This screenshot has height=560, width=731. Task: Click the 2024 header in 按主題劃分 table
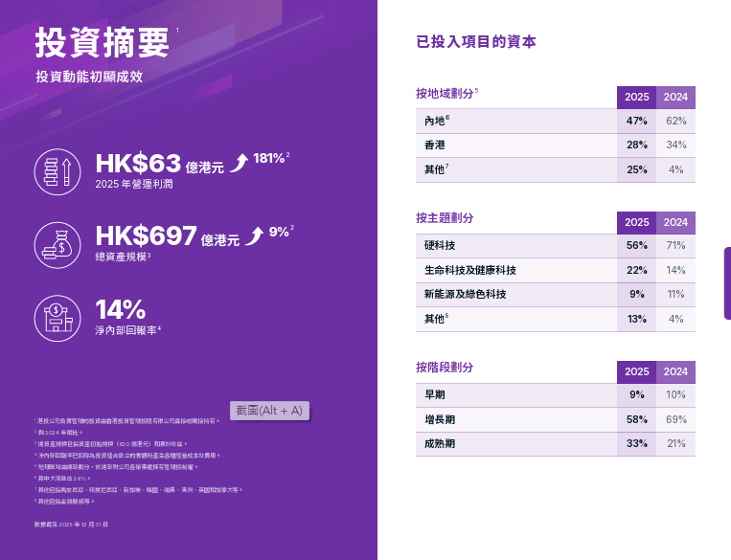(x=675, y=222)
